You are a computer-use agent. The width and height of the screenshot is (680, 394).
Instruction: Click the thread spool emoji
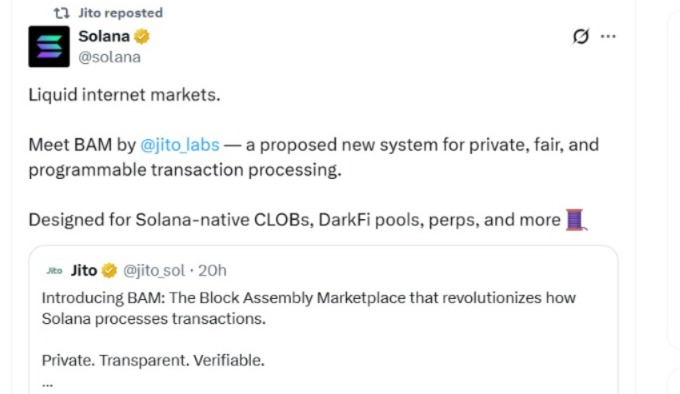576,220
